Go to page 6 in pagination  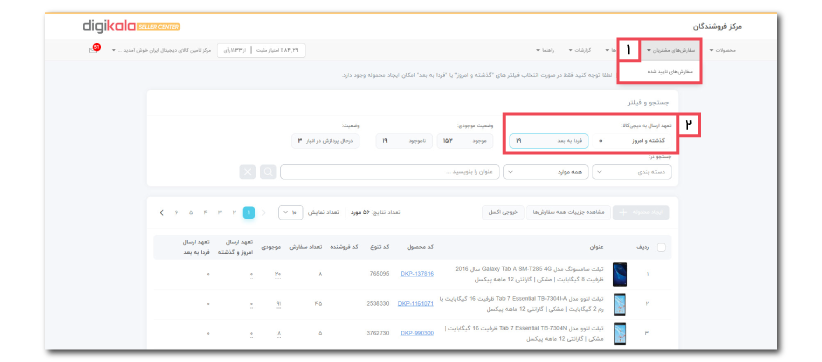pyautogui.click(x=177, y=213)
